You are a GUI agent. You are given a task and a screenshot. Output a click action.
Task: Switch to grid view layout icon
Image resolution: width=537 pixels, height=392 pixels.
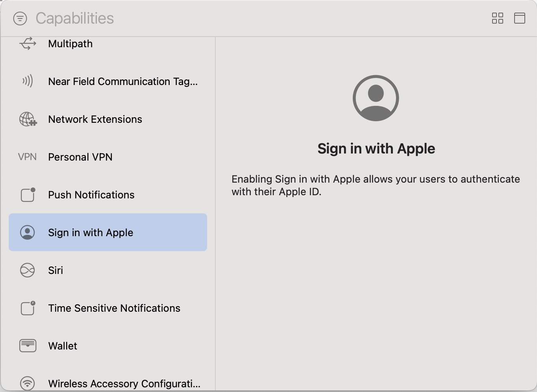click(497, 18)
